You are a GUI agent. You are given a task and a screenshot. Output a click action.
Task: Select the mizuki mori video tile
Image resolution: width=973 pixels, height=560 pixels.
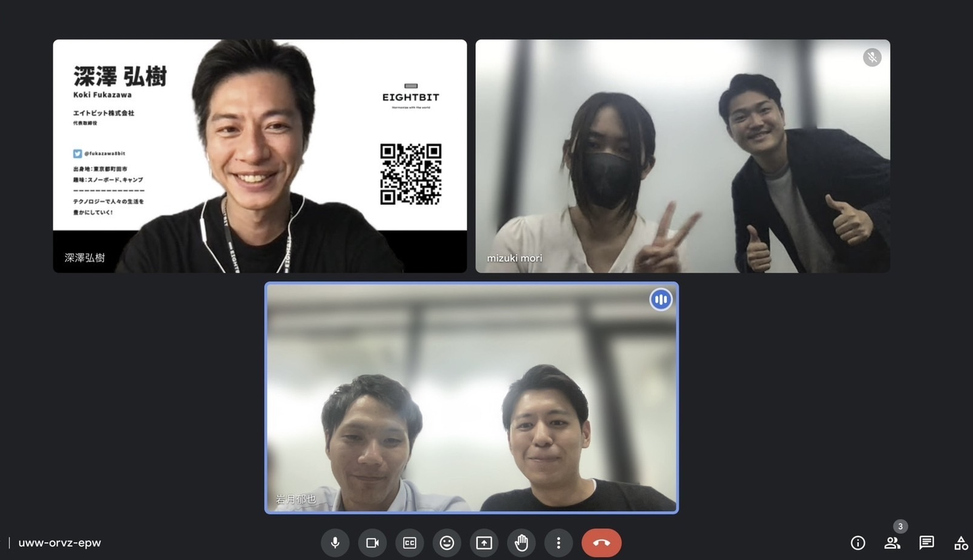coord(682,156)
